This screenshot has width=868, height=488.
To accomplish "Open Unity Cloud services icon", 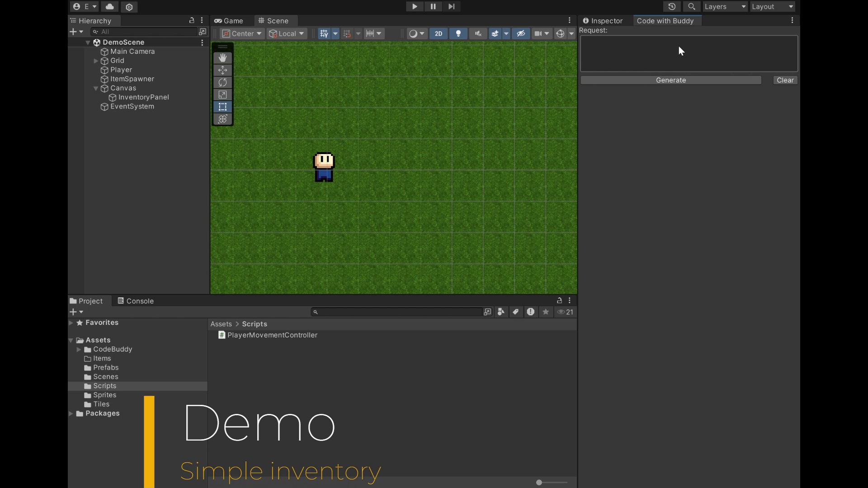I will click(109, 7).
